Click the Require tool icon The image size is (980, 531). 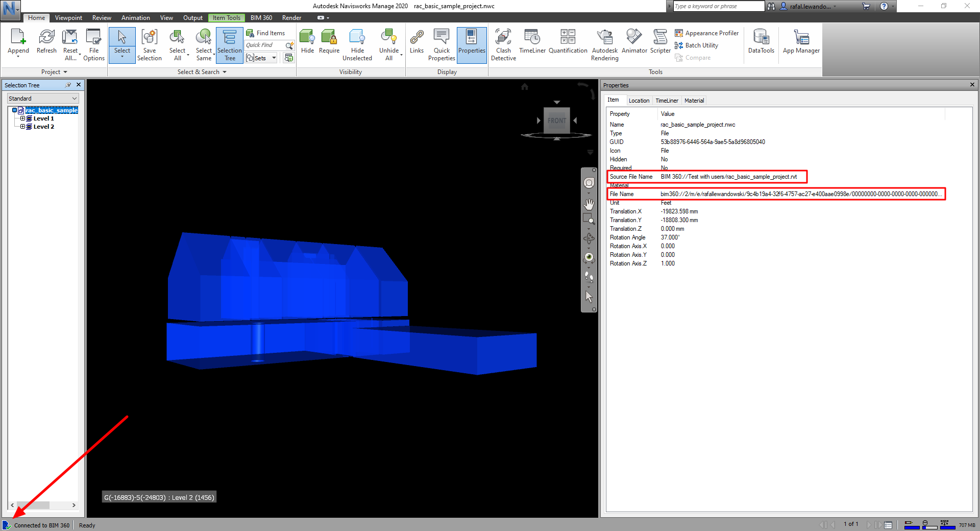(x=329, y=42)
